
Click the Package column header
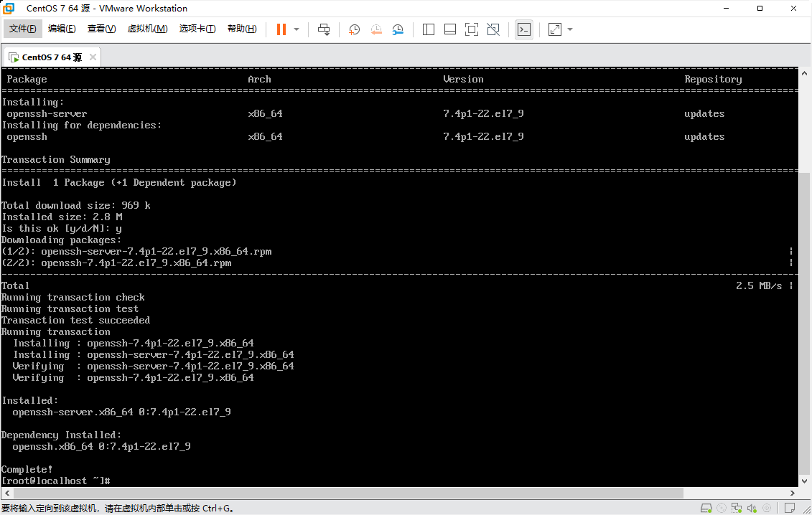pyautogui.click(x=27, y=79)
